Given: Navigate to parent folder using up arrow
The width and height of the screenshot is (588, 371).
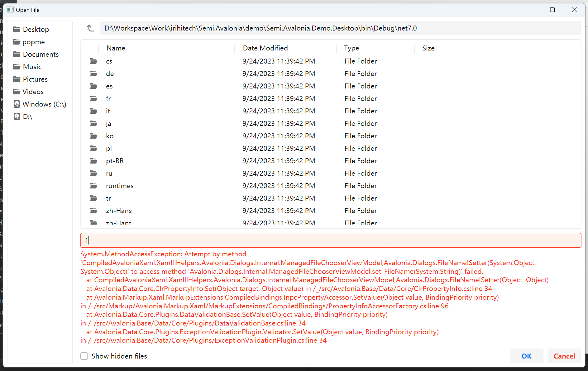Looking at the screenshot, I should [90, 28].
